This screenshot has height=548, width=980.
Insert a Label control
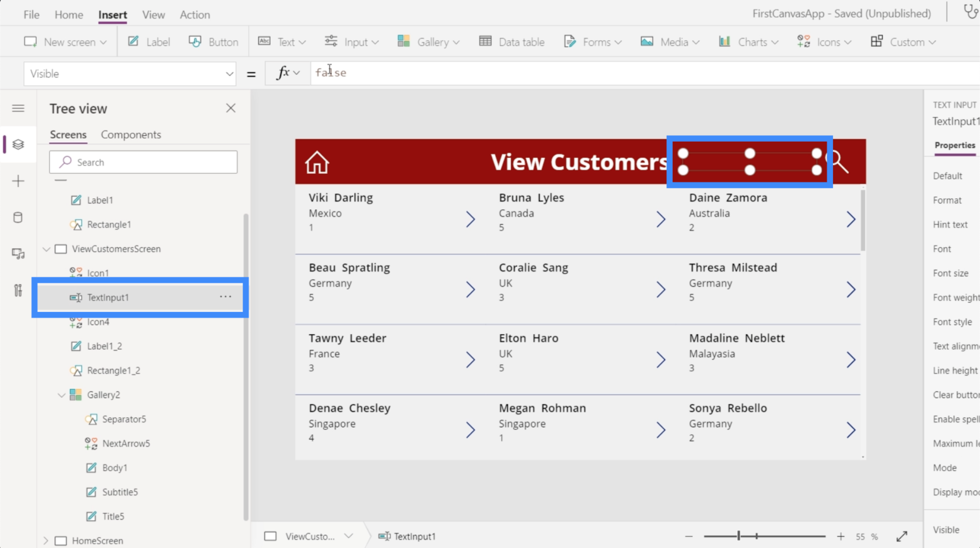point(149,42)
